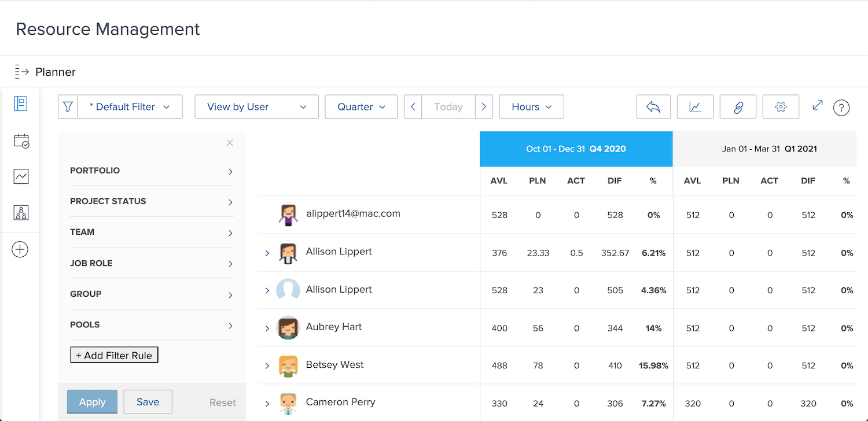This screenshot has height=421, width=868.
Task: Expand to fullscreen using diagonal arrows icon
Action: pyautogui.click(x=817, y=106)
